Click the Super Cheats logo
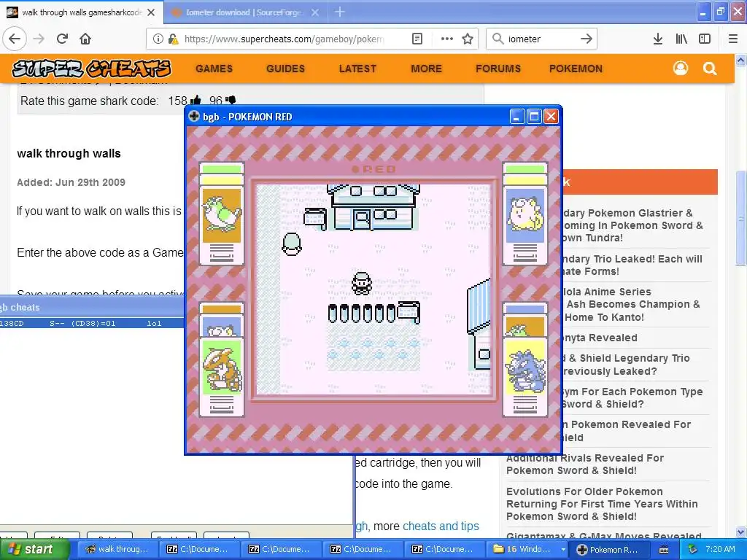This screenshot has width=747, height=560. click(91, 69)
